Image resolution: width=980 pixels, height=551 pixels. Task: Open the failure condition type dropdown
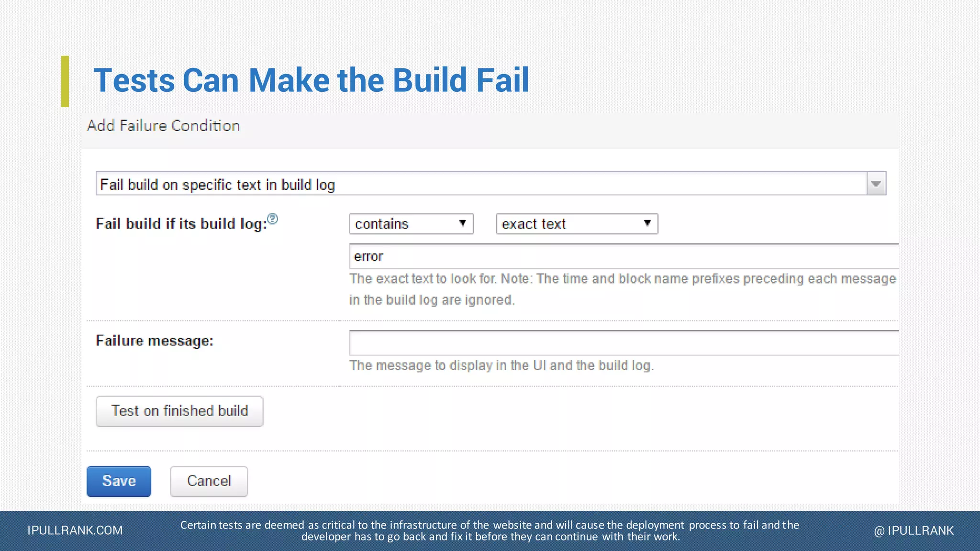point(491,184)
